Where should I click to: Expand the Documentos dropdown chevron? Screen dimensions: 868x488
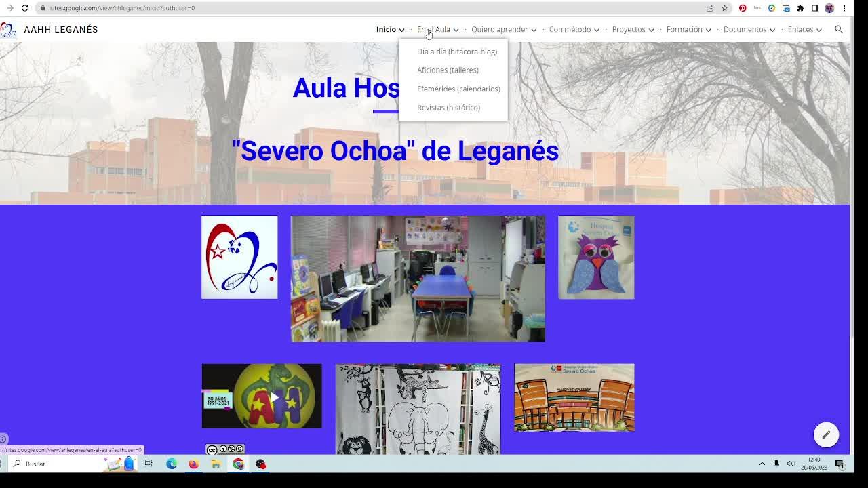click(x=772, y=30)
